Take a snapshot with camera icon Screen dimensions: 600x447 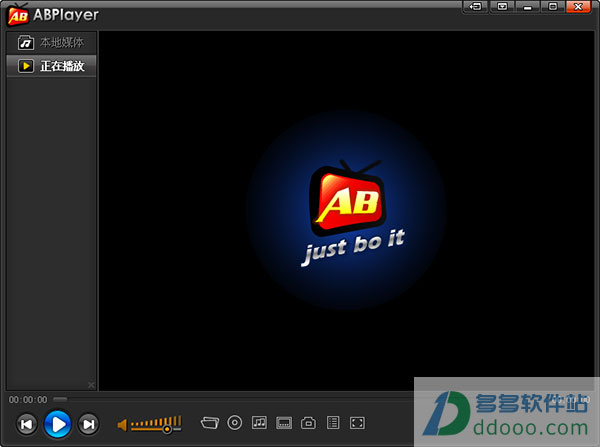(308, 423)
